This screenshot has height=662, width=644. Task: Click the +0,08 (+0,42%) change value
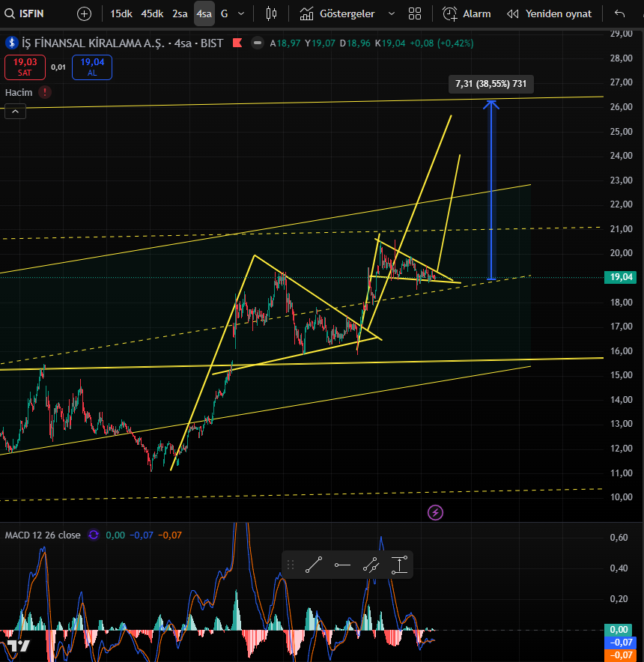[x=441, y=43]
